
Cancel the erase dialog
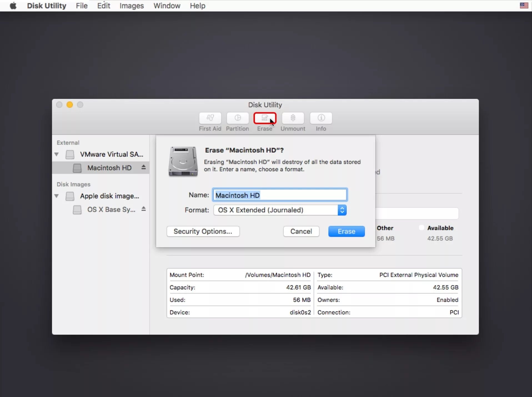[301, 231]
